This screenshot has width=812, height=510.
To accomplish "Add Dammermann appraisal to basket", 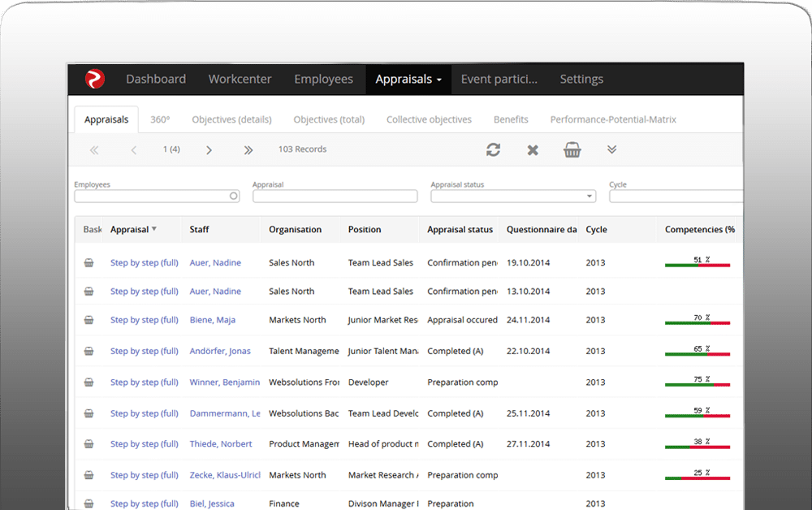I will 89,413.
